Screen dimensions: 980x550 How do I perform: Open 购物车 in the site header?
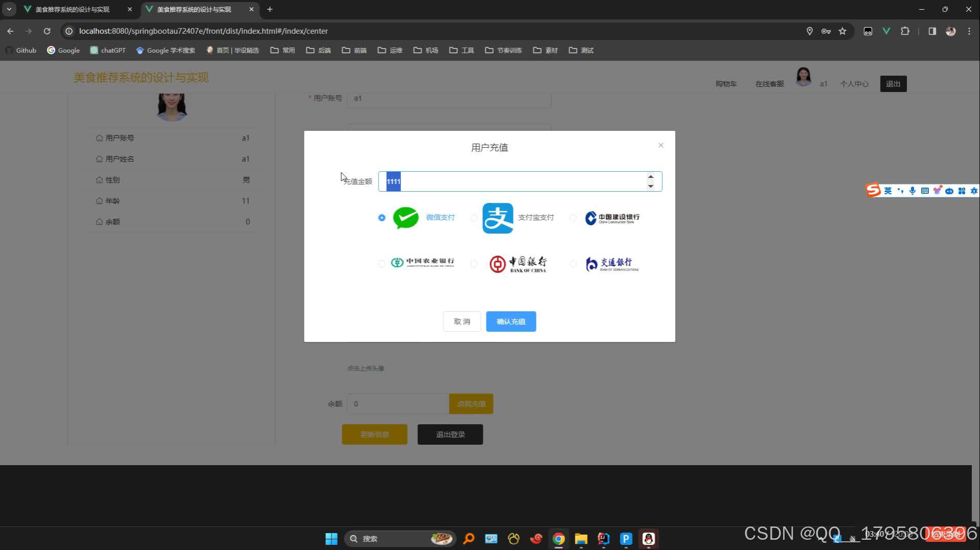tap(726, 84)
